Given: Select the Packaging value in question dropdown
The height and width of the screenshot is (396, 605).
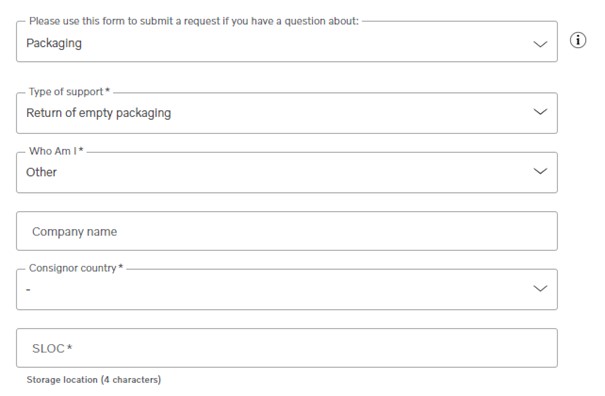Looking at the screenshot, I should (x=54, y=43).
